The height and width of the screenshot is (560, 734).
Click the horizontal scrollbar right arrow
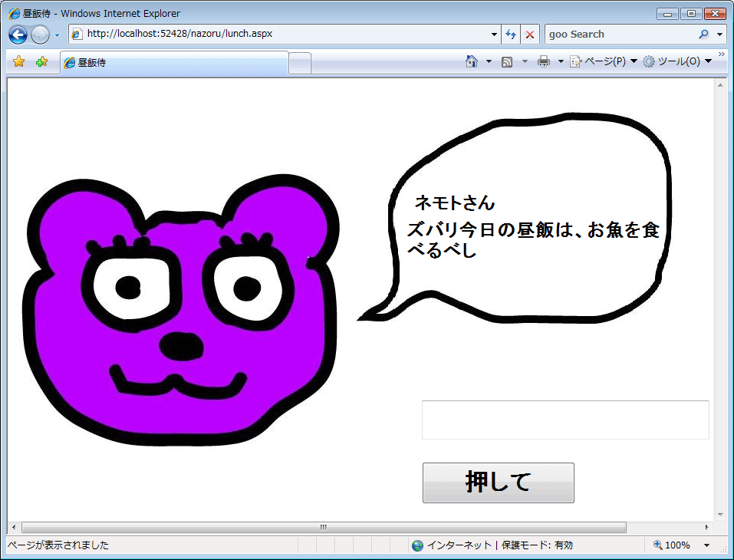[x=707, y=527]
